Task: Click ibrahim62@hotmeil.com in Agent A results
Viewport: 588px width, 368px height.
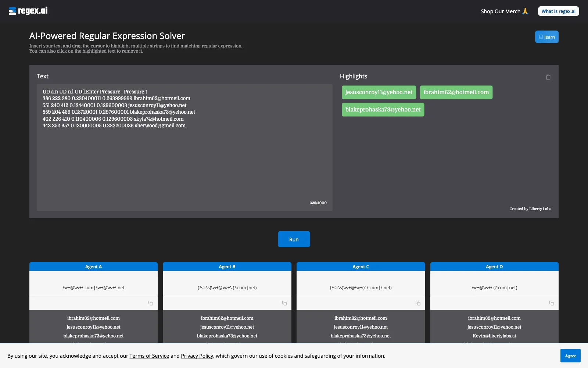Action: (x=93, y=318)
